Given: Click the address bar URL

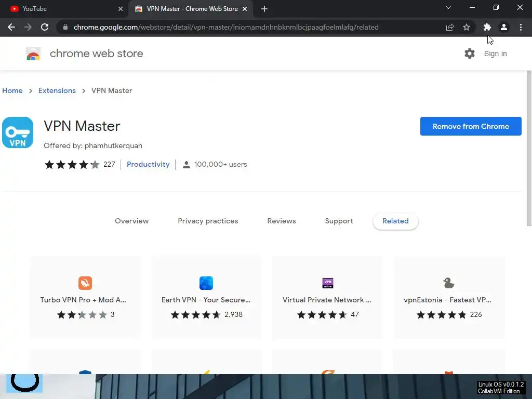Looking at the screenshot, I should [x=226, y=27].
